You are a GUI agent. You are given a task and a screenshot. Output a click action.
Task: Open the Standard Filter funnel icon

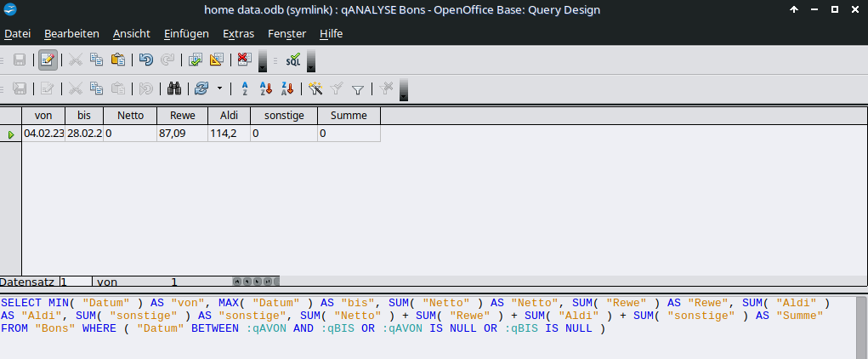pos(358,88)
